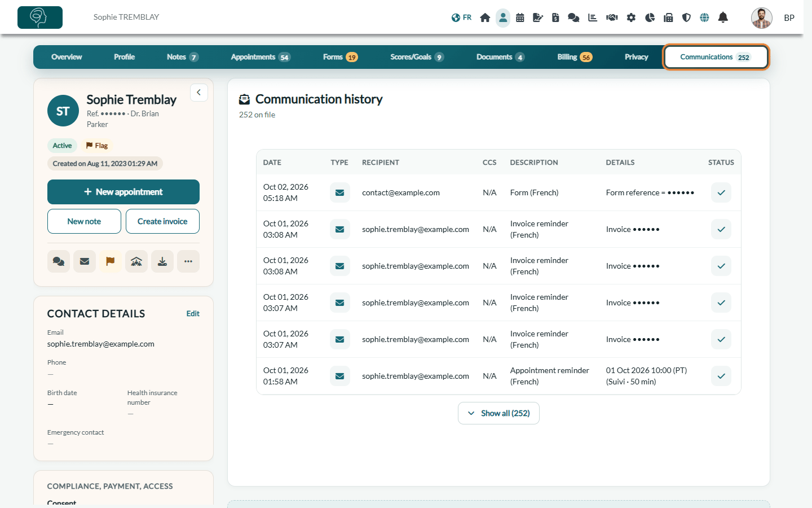
Task: Open the forms signature icon in top bar
Action: coord(538,17)
